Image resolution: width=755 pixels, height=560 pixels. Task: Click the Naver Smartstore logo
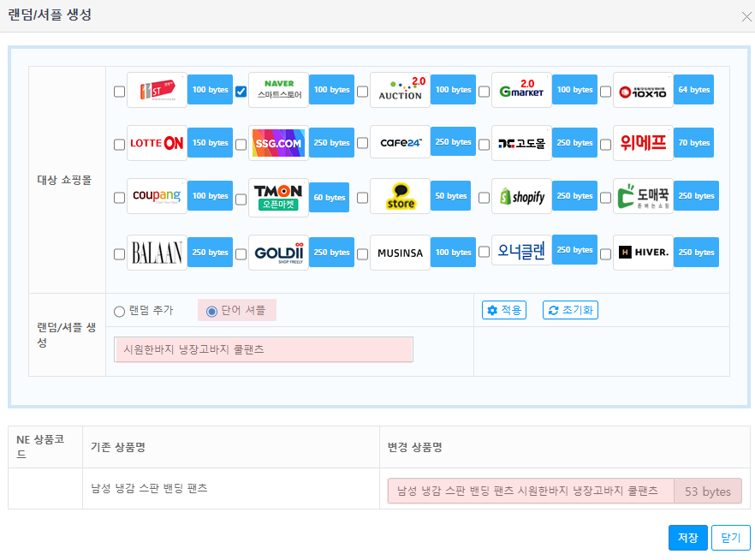tap(278, 90)
